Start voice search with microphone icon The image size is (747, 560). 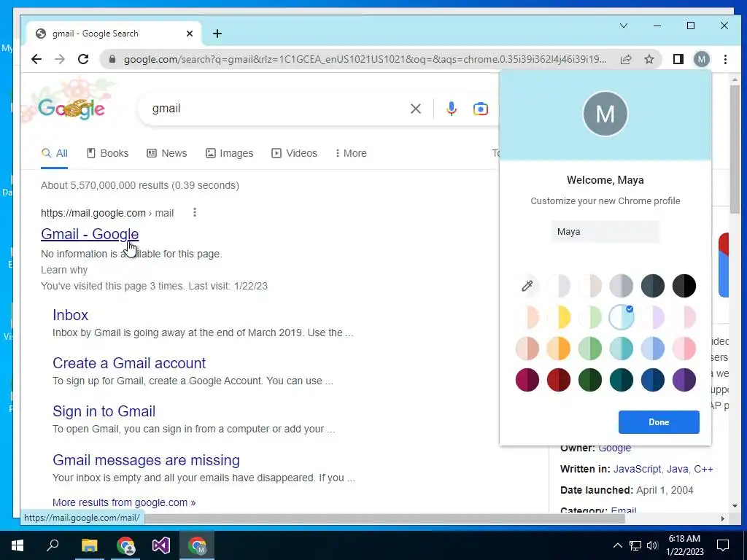[451, 109]
